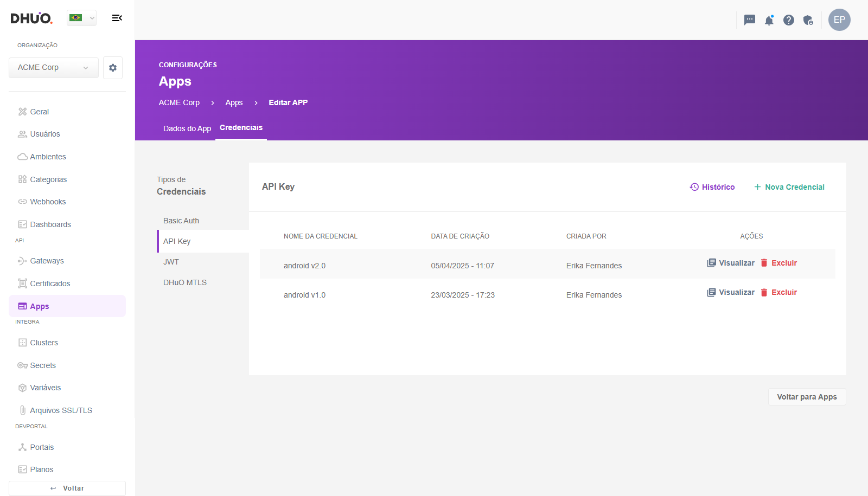The height and width of the screenshot is (496, 868).
Task: Click DATA DE CRIAÇÃO column header
Action: pyautogui.click(x=460, y=236)
